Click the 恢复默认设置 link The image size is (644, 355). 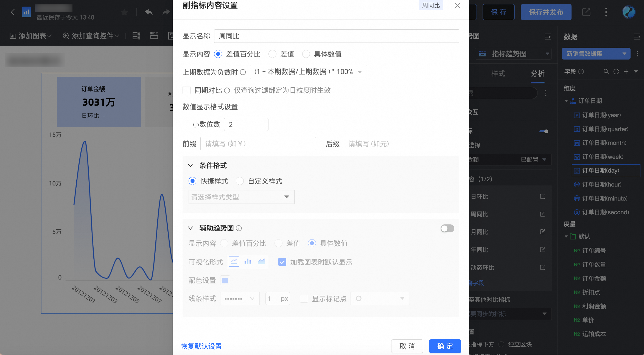coord(201,346)
